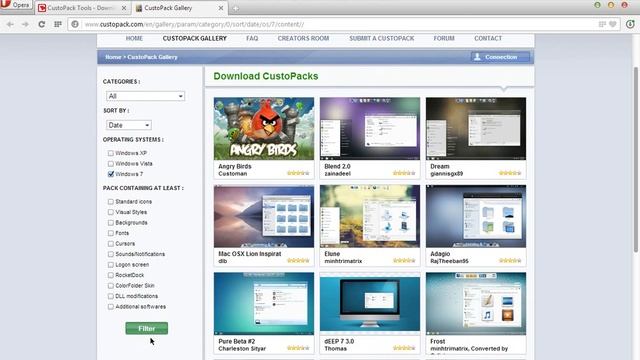
Task: Enable the Windows XP checkbox
Action: [x=111, y=153]
